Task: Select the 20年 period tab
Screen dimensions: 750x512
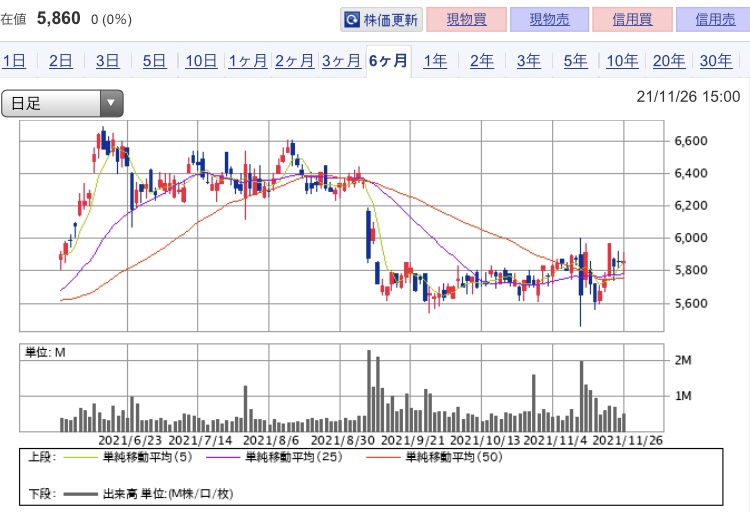Action: click(669, 61)
